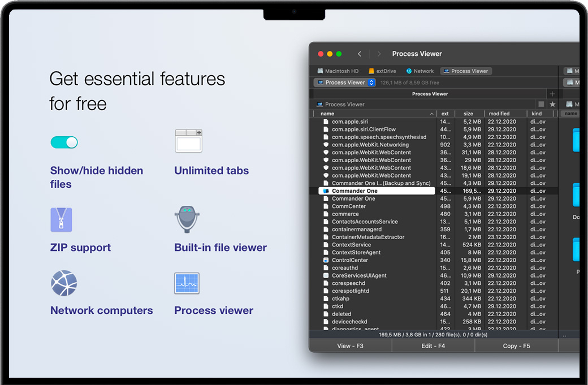Click the Network computers globe icon
The width and height of the screenshot is (588, 385).
[x=63, y=283]
